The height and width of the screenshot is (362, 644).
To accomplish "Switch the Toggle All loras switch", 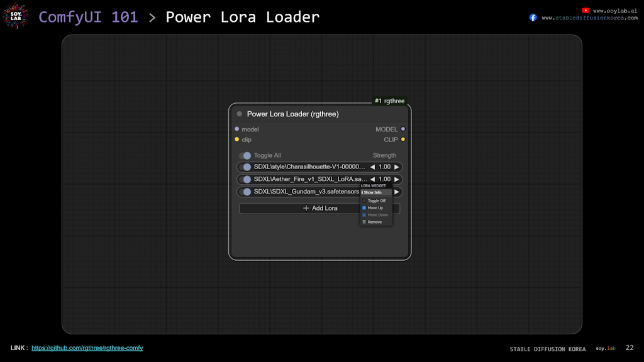I will click(x=245, y=155).
